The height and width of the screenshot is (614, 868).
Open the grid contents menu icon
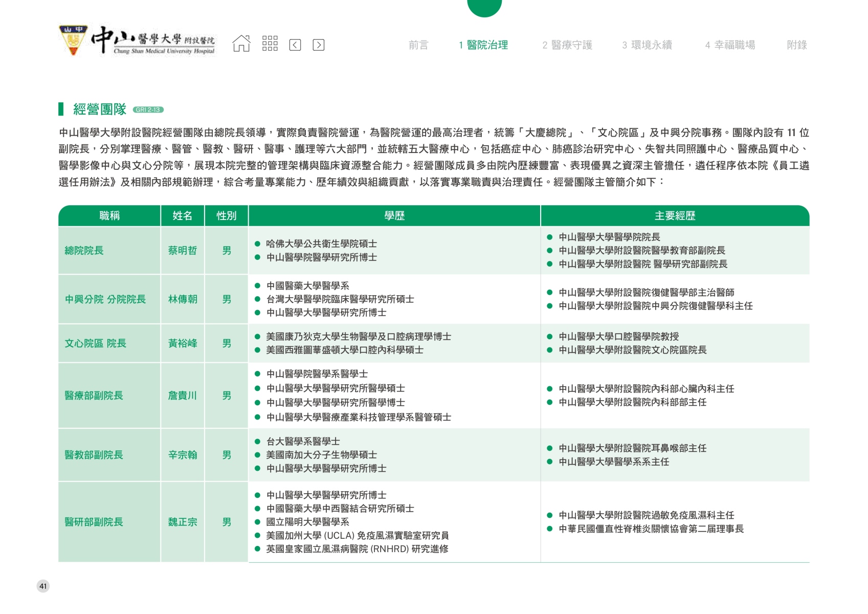click(x=270, y=44)
